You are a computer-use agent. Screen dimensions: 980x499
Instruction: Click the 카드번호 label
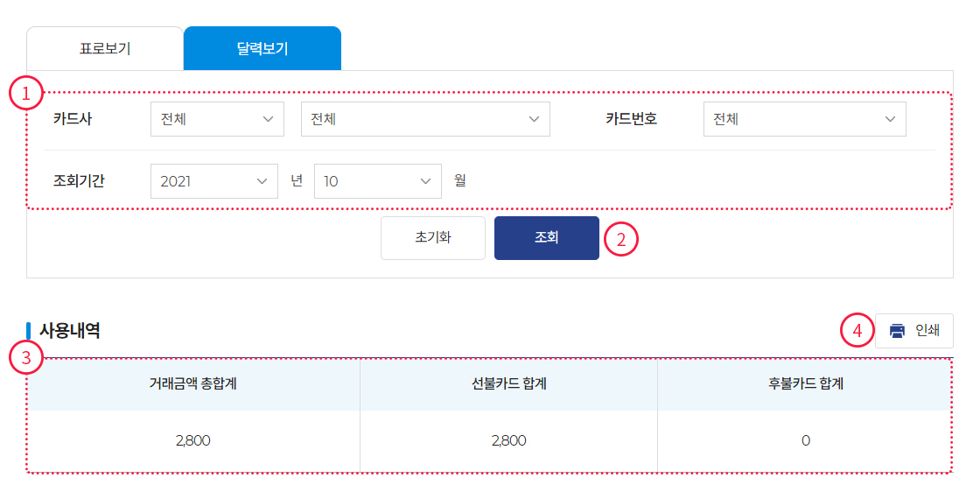pos(631,119)
